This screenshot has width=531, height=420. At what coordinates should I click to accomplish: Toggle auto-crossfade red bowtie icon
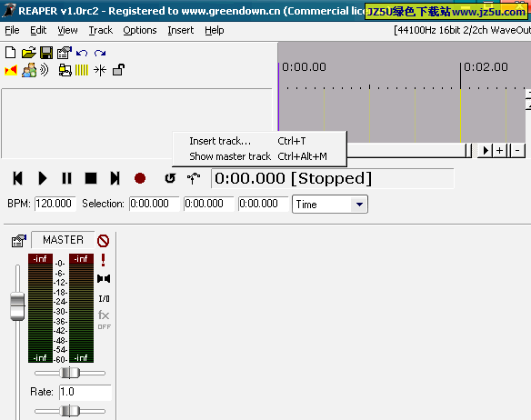coord(11,70)
